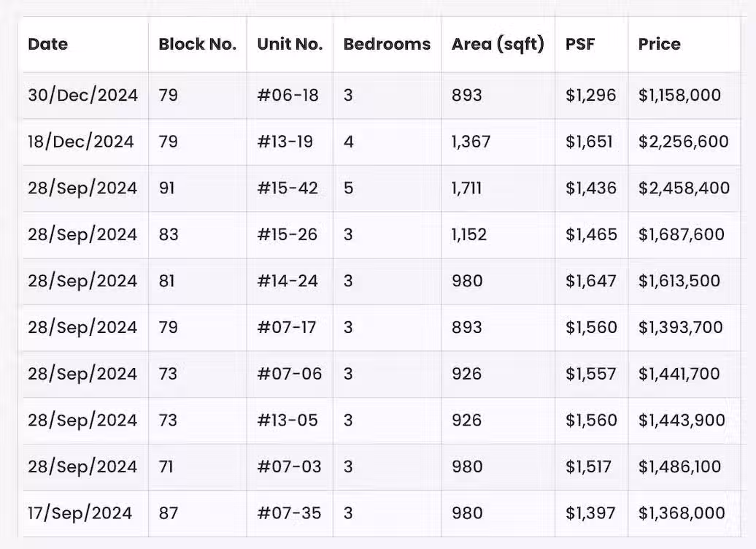The width and height of the screenshot is (756, 549).
Task: Click the Price column header
Action: [x=659, y=45]
